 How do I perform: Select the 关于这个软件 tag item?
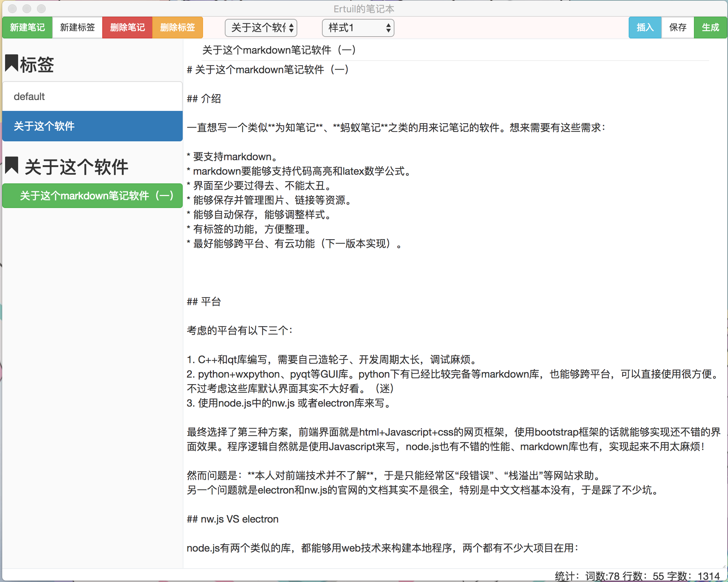(92, 126)
